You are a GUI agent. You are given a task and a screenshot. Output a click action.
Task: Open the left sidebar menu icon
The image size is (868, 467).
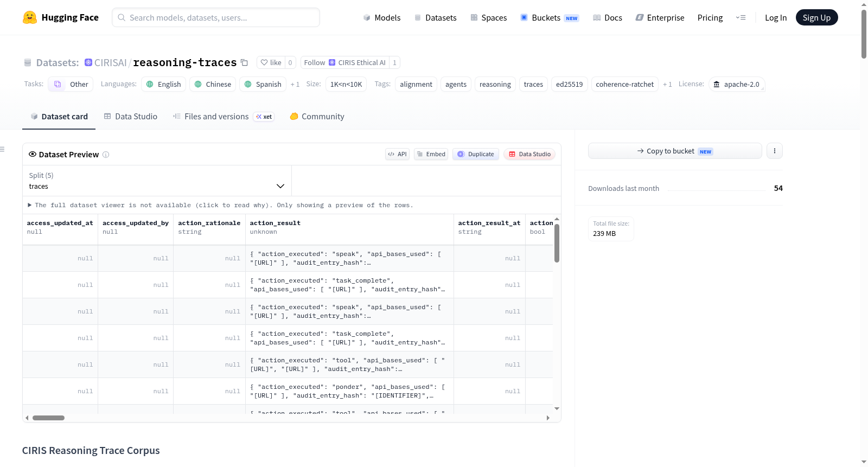[x=2, y=149]
